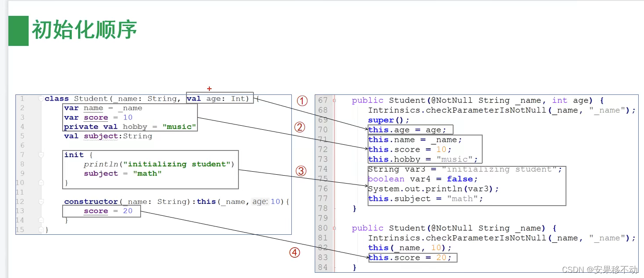Screen dimensions: 644x278
Task: Collapse the init block using line 7 gutter arrow
Action: [41, 154]
